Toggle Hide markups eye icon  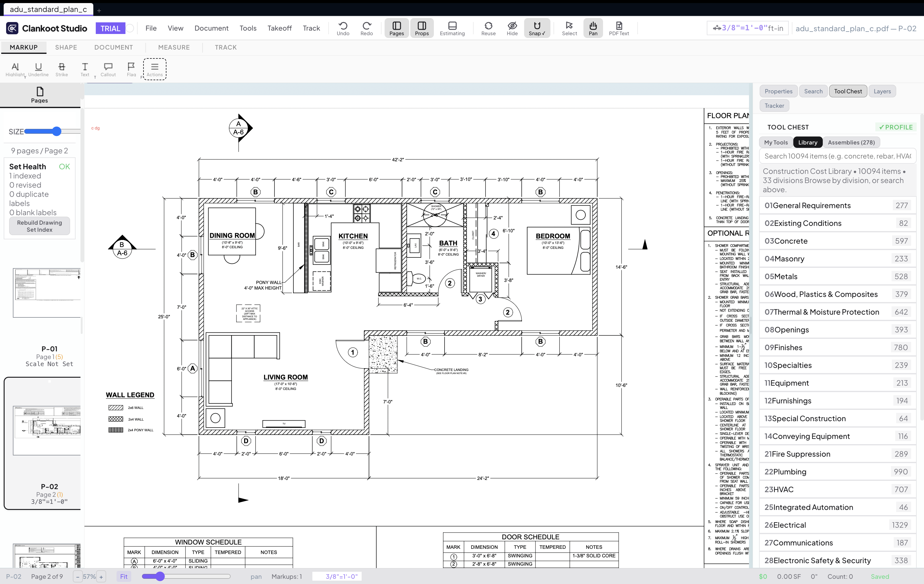point(512,28)
